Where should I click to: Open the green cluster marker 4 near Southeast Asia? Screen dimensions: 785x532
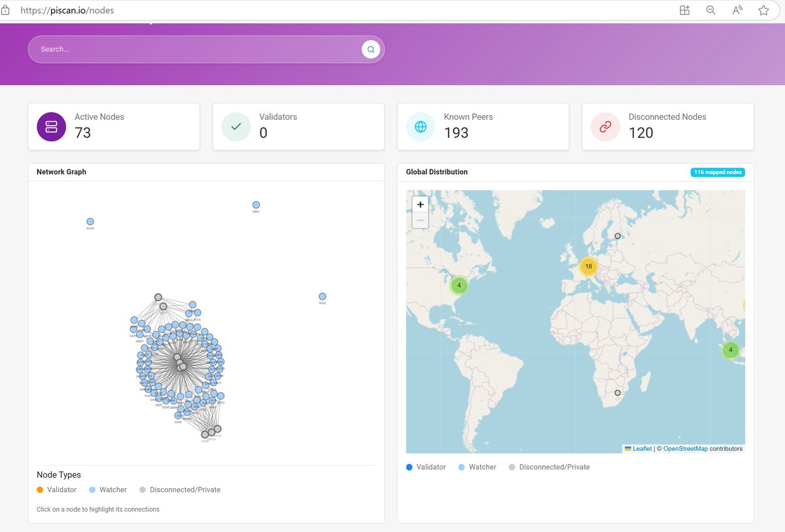click(731, 349)
